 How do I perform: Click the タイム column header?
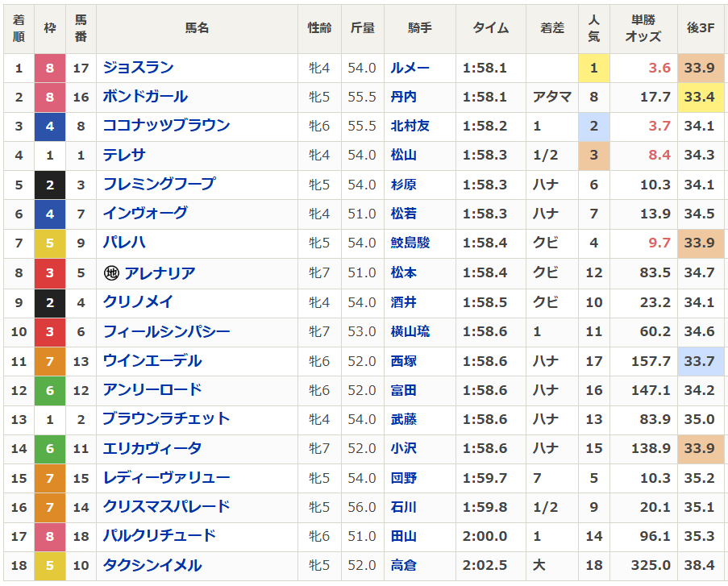pos(491,28)
